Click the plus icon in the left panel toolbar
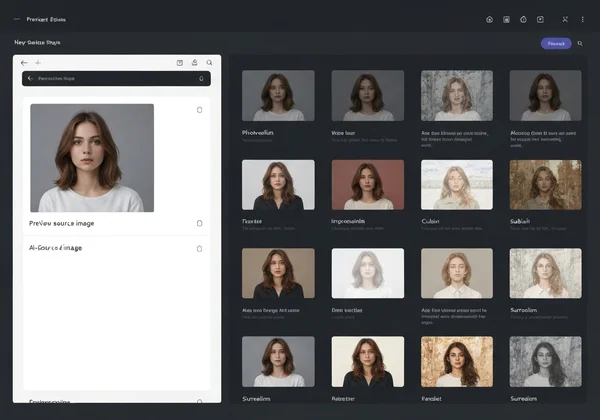Viewport: 600px width, 420px height. [x=38, y=63]
